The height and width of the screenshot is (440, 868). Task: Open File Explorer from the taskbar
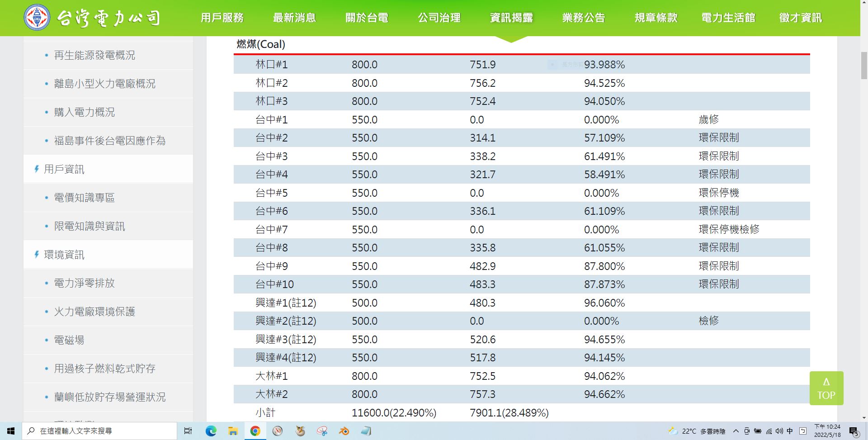tap(233, 431)
